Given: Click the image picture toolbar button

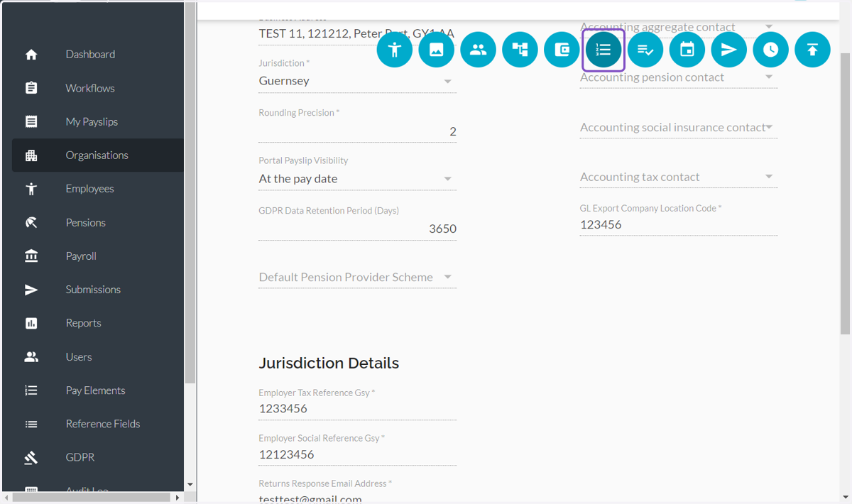Looking at the screenshot, I should tap(437, 50).
